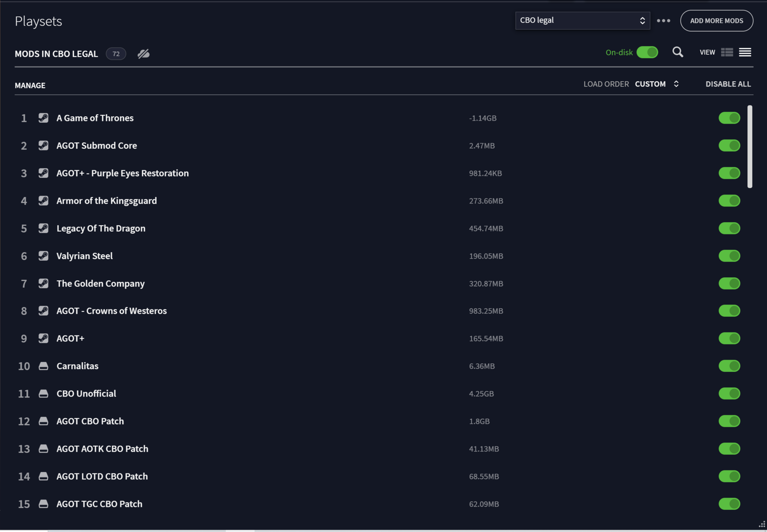Viewport: 767px width, 532px height.
Task: Click the disk icon for AGOT AOTK CBO Patch
Action: click(43, 449)
